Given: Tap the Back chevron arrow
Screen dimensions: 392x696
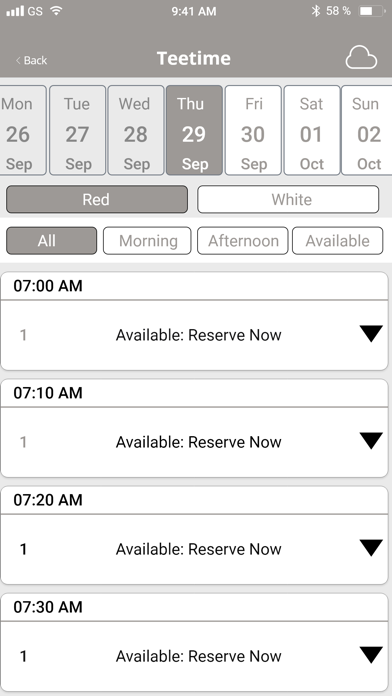Looking at the screenshot, I should (18, 60).
